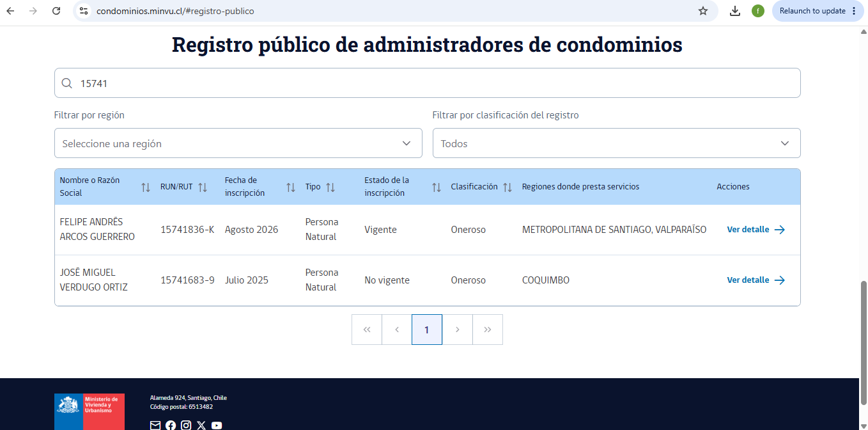Sort by Estado de la inscripción

437,187
